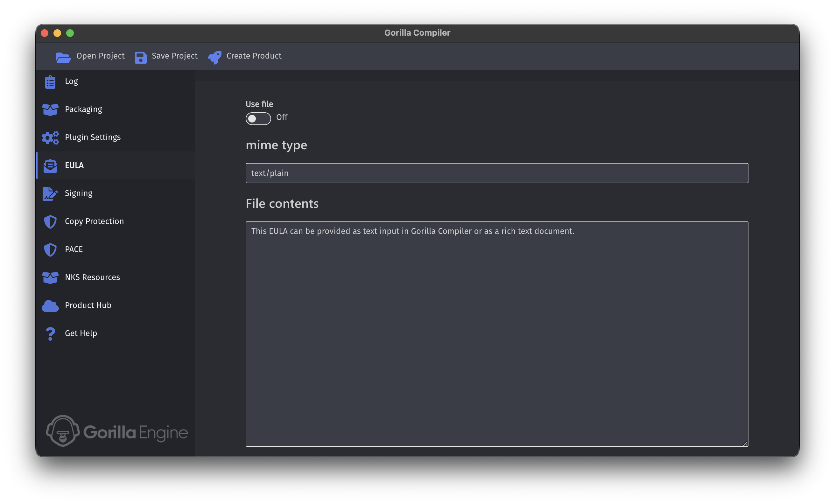The height and width of the screenshot is (504, 835).
Task: Click inside the File contents text area
Action: pyautogui.click(x=497, y=334)
